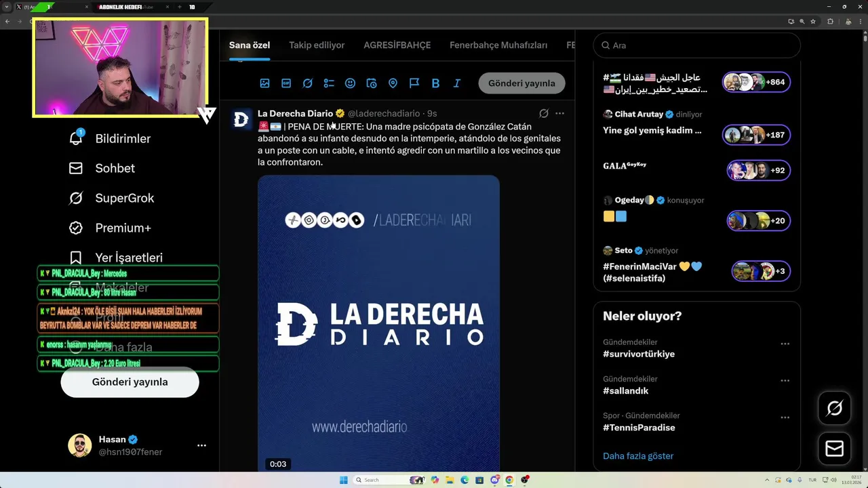Open the #sallandık trend

(x=625, y=390)
